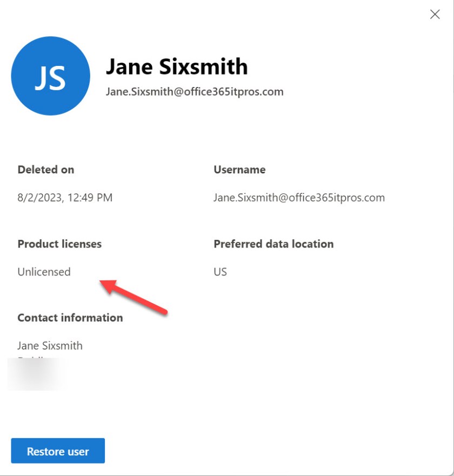
Task: Click the JS profile avatar circle
Action: (x=51, y=76)
